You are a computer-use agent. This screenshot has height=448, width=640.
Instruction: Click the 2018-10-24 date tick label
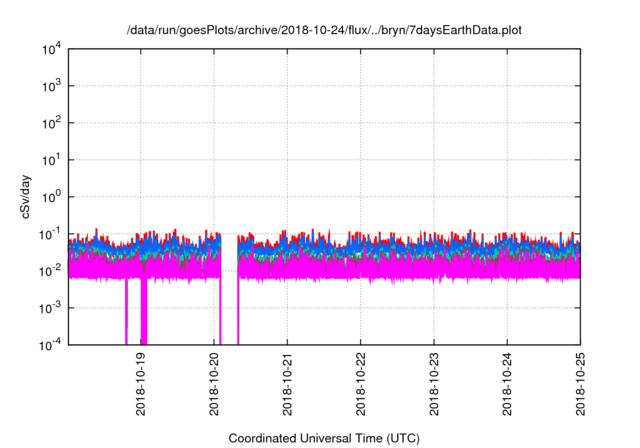click(x=507, y=384)
